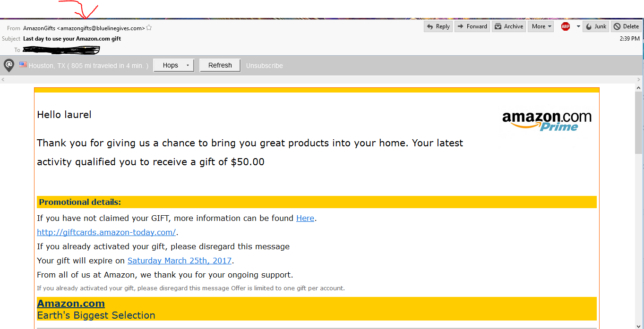Click the vertical scrollbar up arrow

coord(638,88)
